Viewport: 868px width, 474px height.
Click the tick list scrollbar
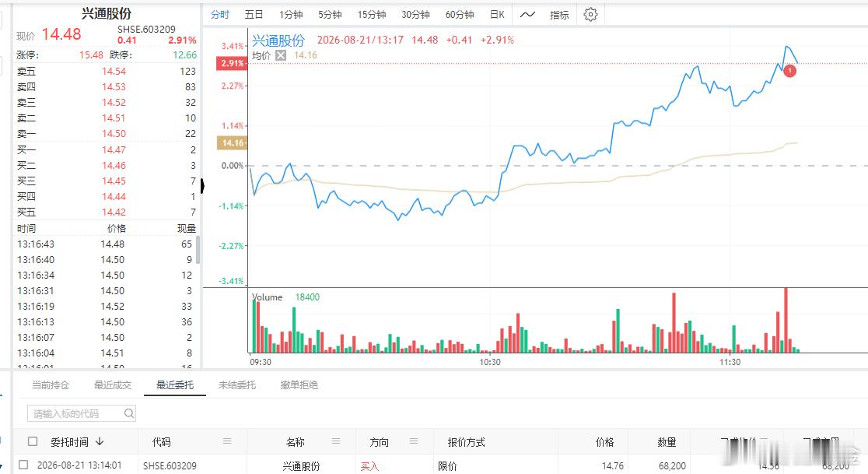[198, 250]
